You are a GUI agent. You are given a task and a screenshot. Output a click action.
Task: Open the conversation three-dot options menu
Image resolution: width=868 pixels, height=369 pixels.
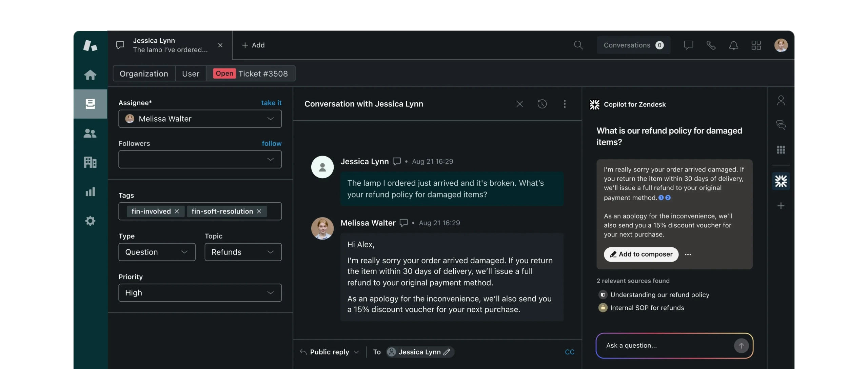(x=565, y=104)
